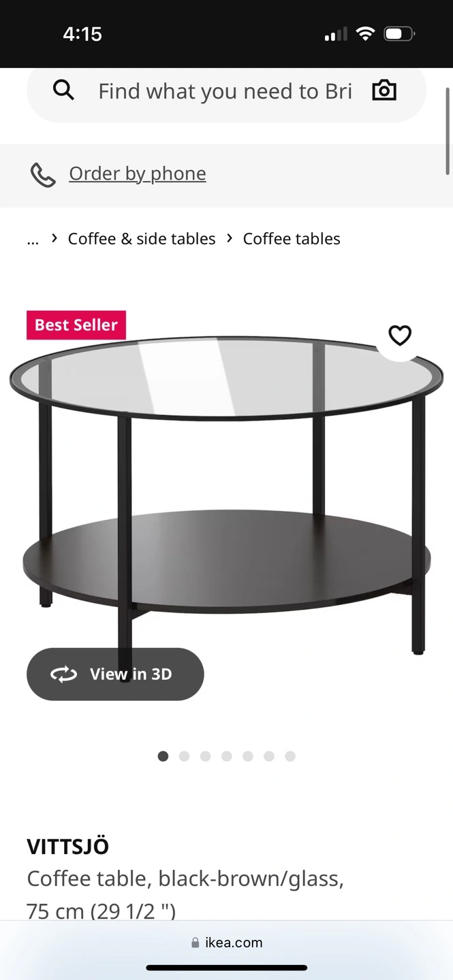Open Coffee & side tables breadcrumb

coord(142,239)
